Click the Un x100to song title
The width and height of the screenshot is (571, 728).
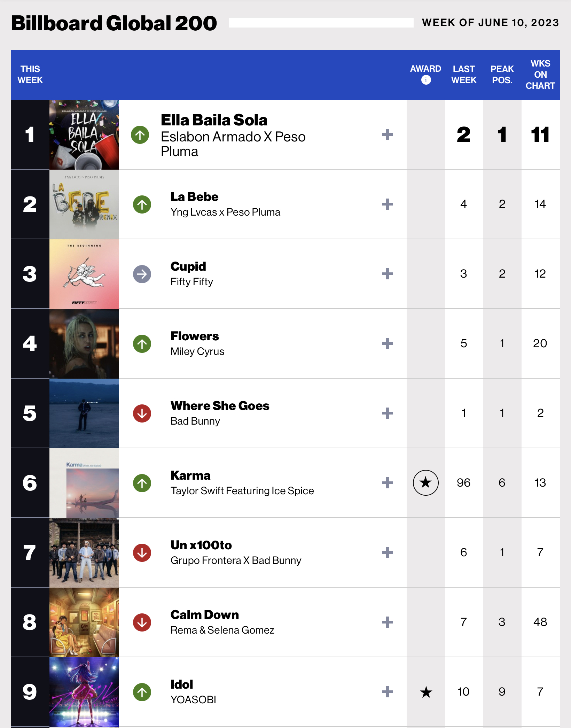tap(201, 545)
